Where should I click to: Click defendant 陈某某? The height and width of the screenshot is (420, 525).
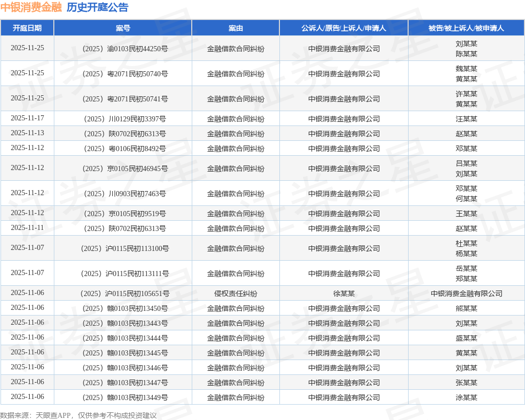click(x=467, y=54)
